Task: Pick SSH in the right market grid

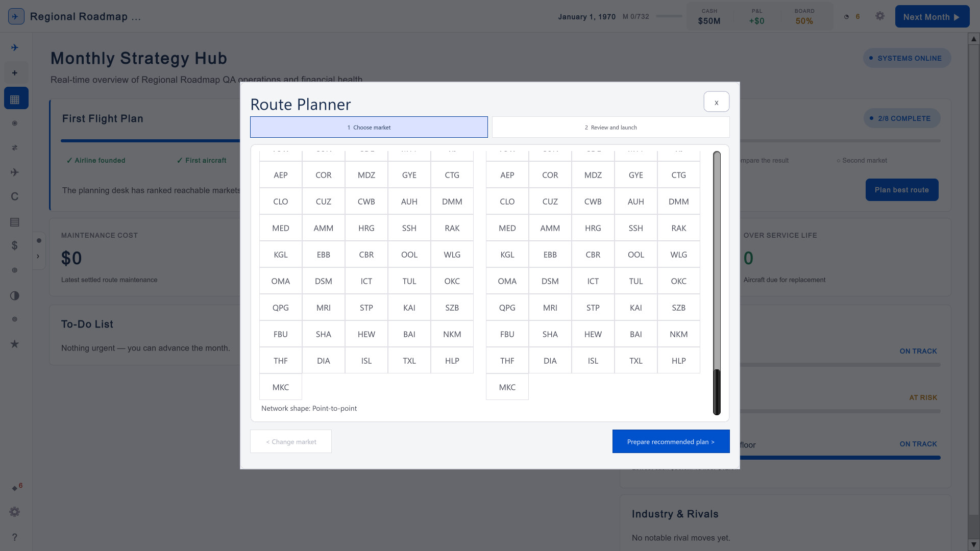Action: 636,228
